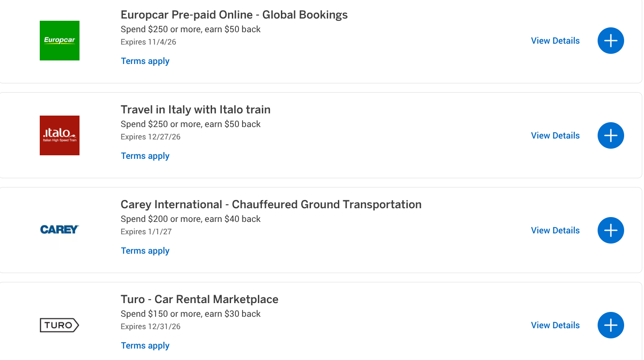Open View Details for Carey International offer
Image resolution: width=644 pixels, height=360 pixels.
point(555,230)
